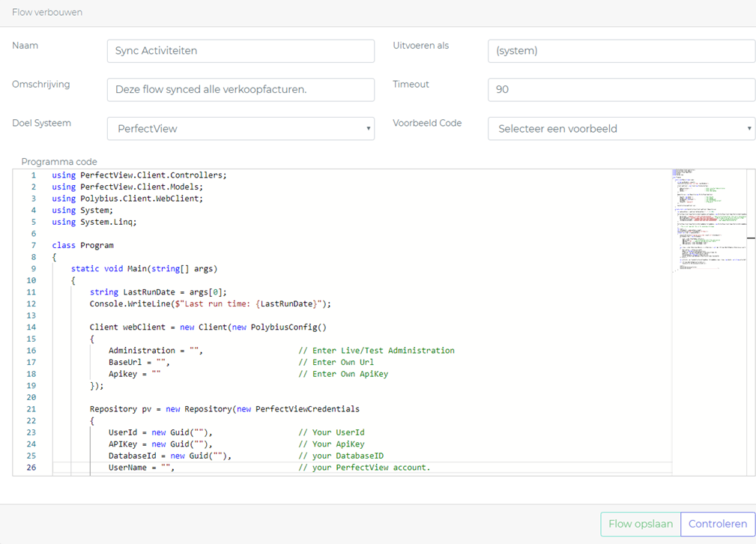Viewport: 756px width, 544px height.
Task: Click code line with class Program
Action: pos(82,246)
